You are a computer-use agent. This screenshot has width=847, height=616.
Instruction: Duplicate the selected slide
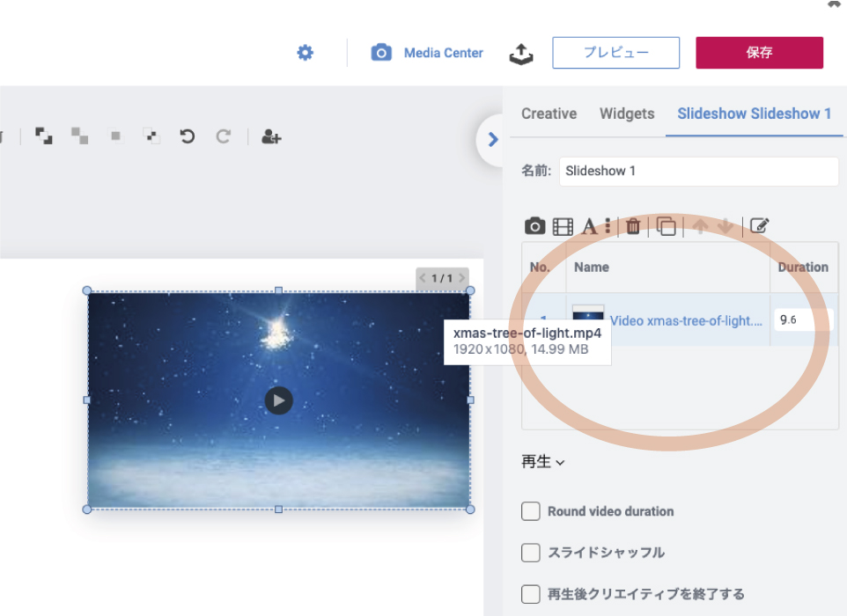667,227
